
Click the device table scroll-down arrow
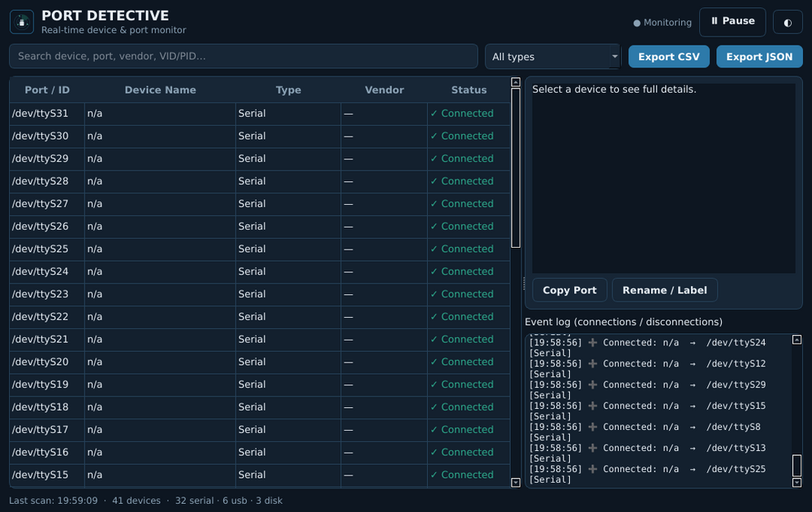tap(516, 483)
